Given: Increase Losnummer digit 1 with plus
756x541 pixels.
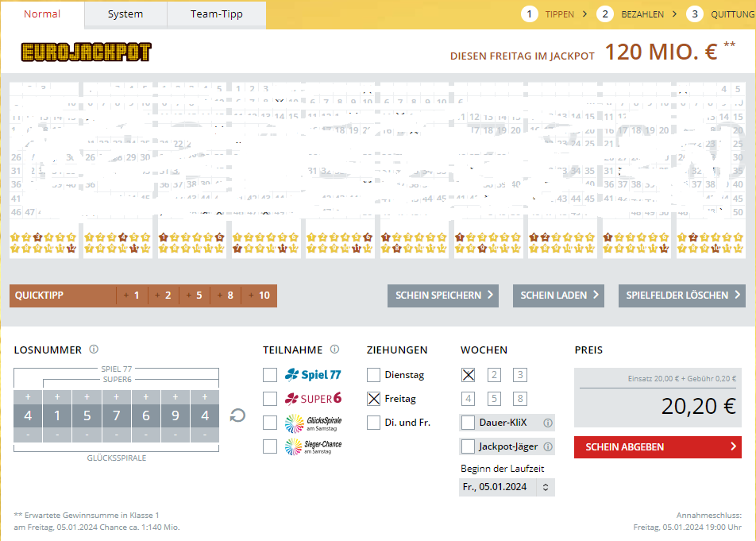Looking at the screenshot, I should [57, 397].
